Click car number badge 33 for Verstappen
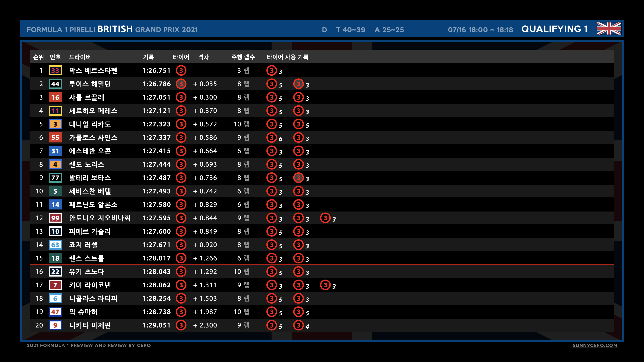This screenshot has height=362, width=644. [55, 70]
